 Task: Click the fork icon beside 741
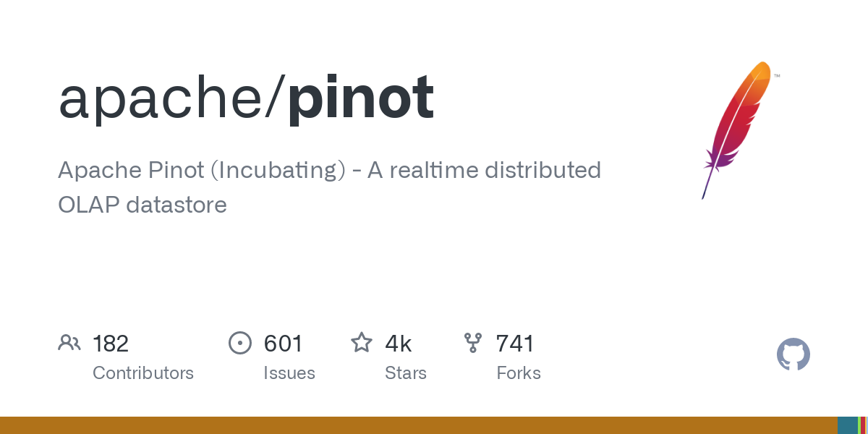(473, 343)
